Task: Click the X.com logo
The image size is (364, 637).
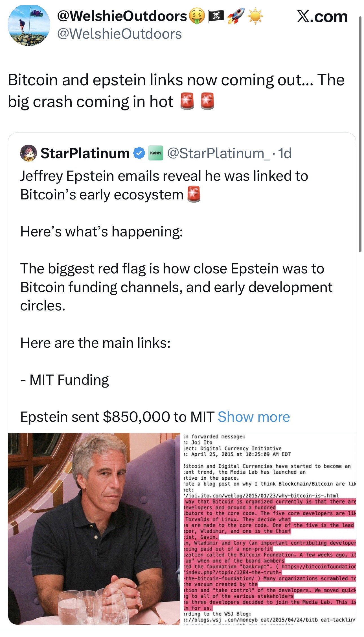Action: coord(322,17)
